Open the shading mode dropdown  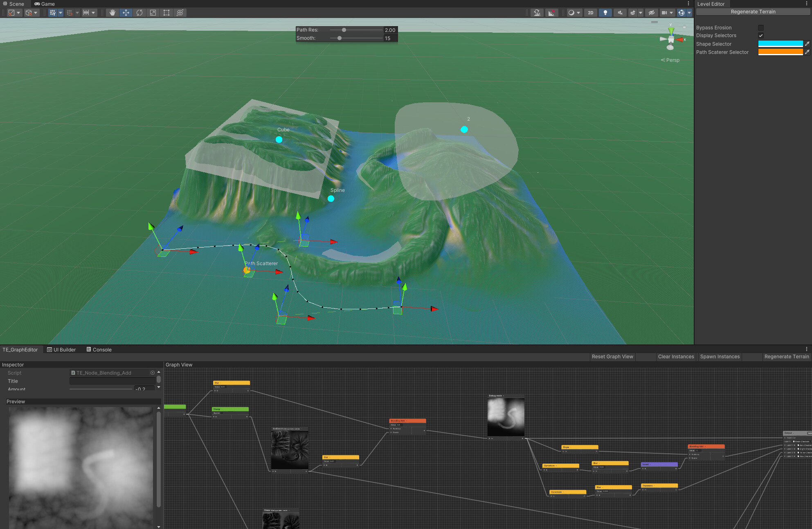[579, 13]
